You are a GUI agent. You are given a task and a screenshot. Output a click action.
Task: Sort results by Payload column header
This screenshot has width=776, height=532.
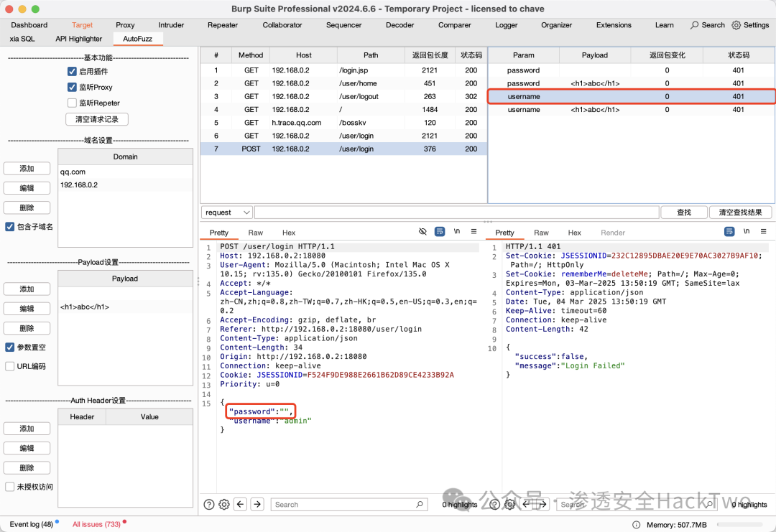coord(594,55)
